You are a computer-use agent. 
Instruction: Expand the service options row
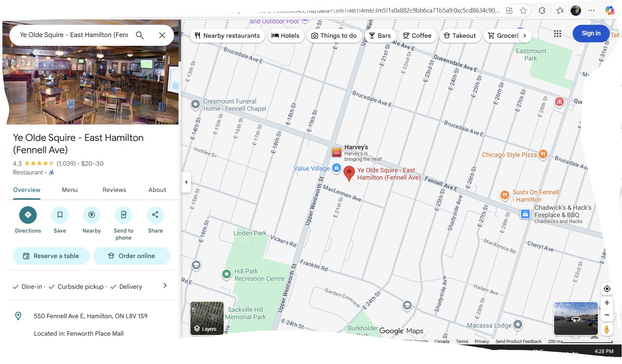pyautogui.click(x=165, y=286)
